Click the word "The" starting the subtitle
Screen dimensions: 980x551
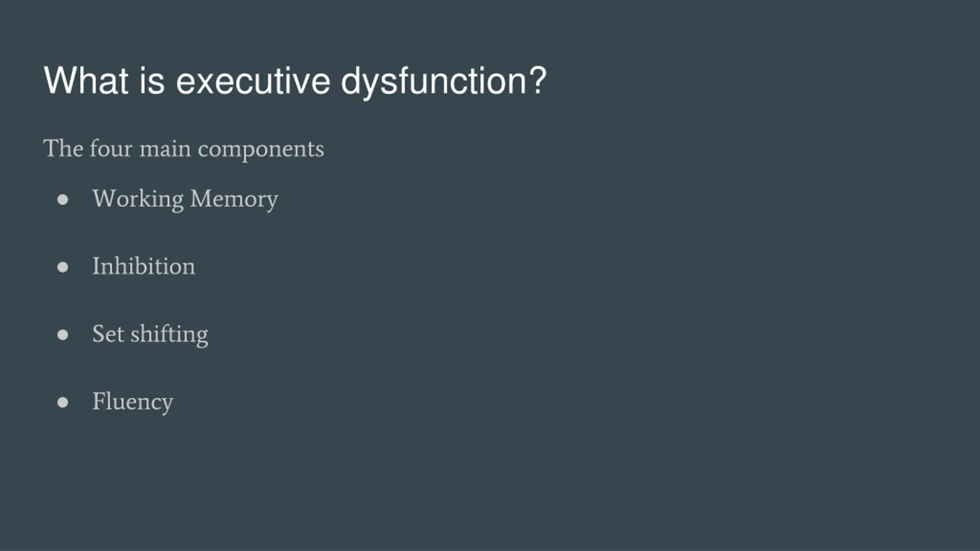(x=63, y=148)
